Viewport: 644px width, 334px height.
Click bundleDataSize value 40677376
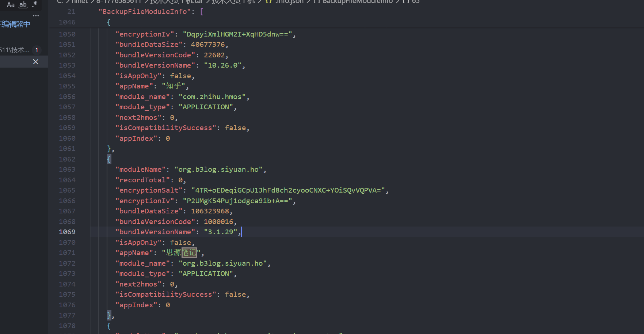click(208, 44)
